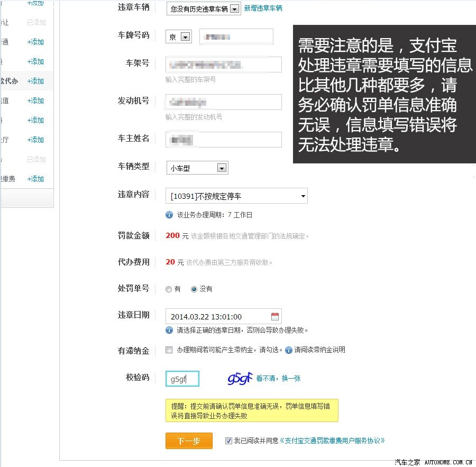Click the yellow 提醒 notice box
The width and height of the screenshot is (476, 467).
[252, 410]
